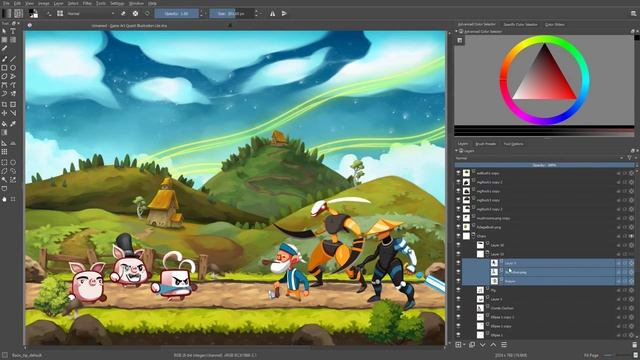Click the Fit Page zoom option

tap(591, 356)
